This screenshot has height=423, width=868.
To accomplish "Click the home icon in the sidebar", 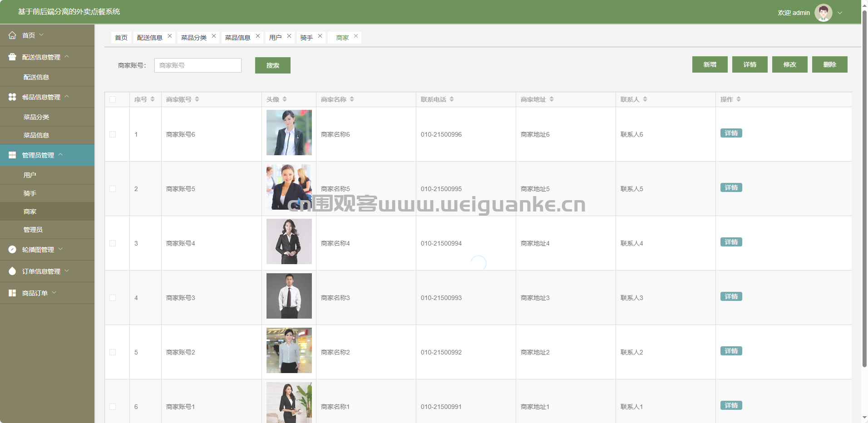I will click(x=12, y=35).
